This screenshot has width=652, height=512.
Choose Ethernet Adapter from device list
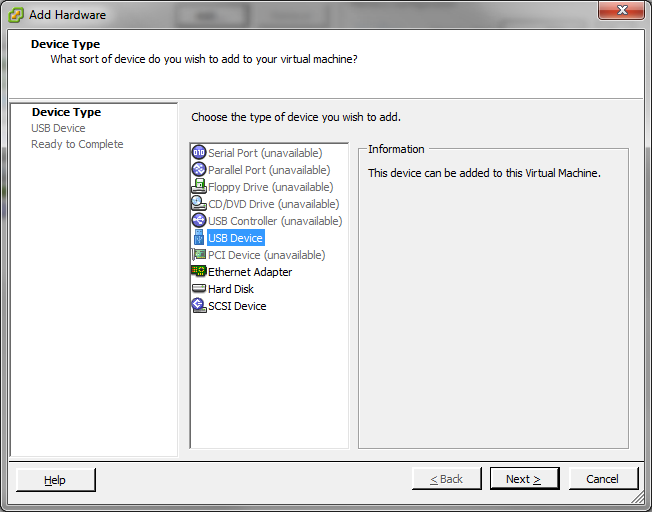pyautogui.click(x=250, y=272)
